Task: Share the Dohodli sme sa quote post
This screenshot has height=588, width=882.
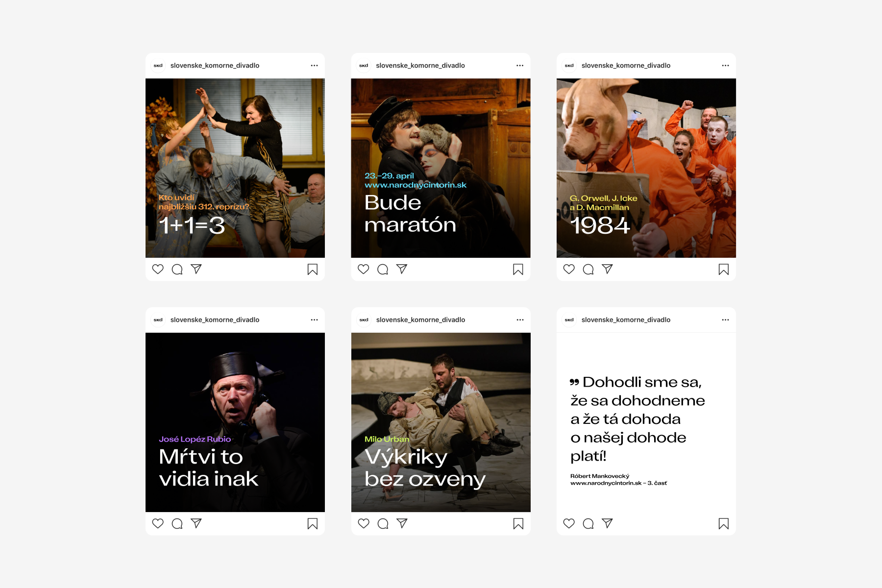Action: [x=607, y=523]
